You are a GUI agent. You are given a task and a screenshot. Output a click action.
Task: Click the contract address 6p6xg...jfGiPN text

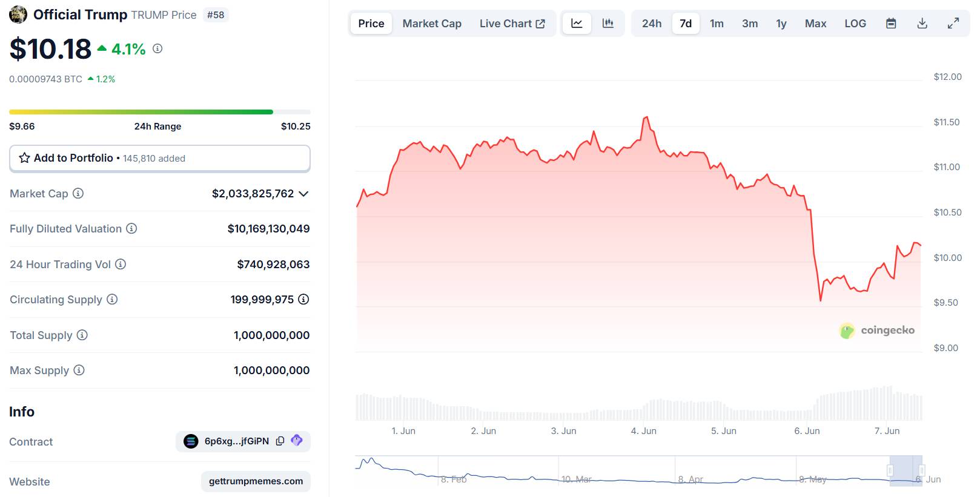(x=237, y=441)
